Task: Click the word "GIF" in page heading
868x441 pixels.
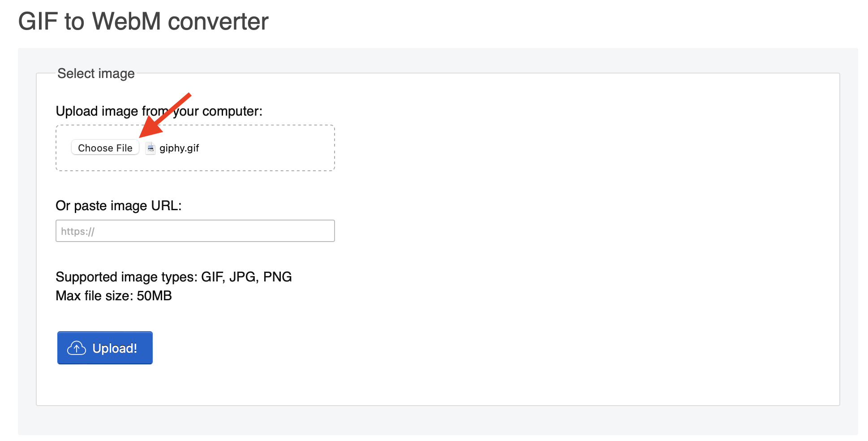Action: pos(38,21)
